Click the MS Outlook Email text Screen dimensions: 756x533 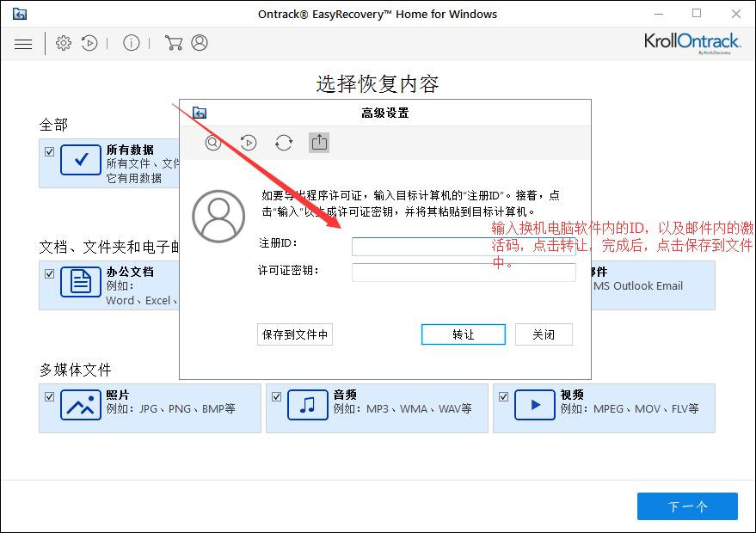pyautogui.click(x=638, y=285)
